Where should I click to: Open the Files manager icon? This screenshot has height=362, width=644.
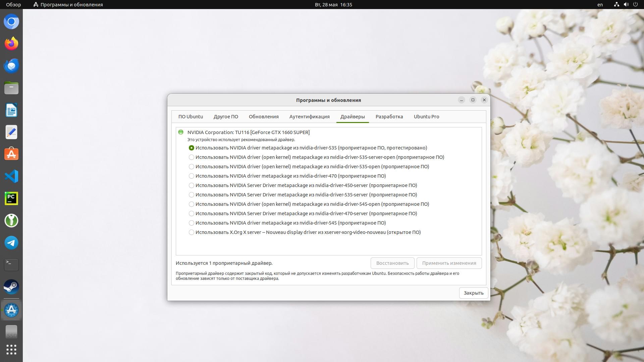point(11,88)
